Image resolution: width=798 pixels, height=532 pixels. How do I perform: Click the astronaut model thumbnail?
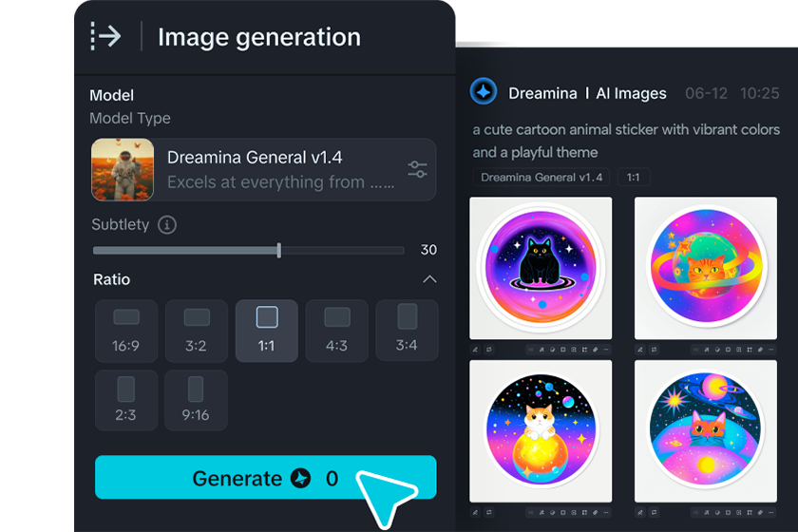pos(123,169)
